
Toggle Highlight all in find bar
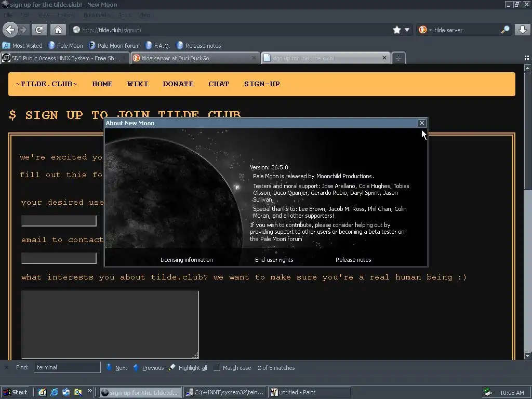(x=188, y=367)
